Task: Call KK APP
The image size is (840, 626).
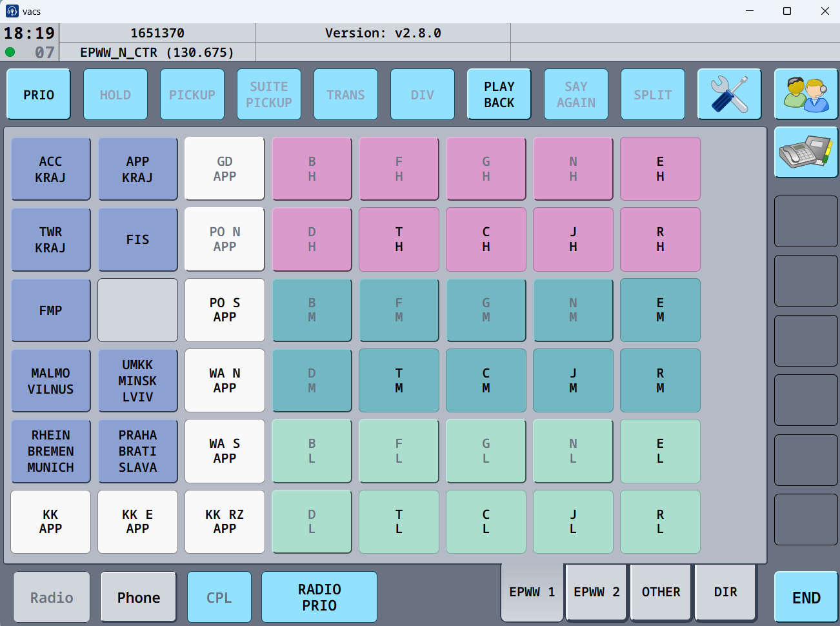Action: coord(51,521)
